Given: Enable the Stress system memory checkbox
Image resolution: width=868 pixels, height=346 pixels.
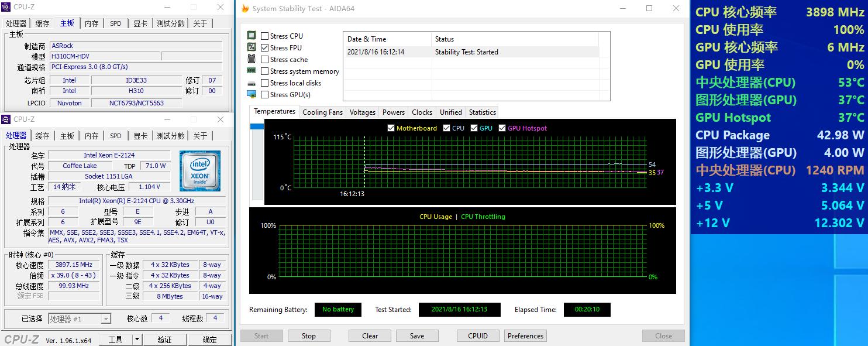Looking at the screenshot, I should point(265,71).
